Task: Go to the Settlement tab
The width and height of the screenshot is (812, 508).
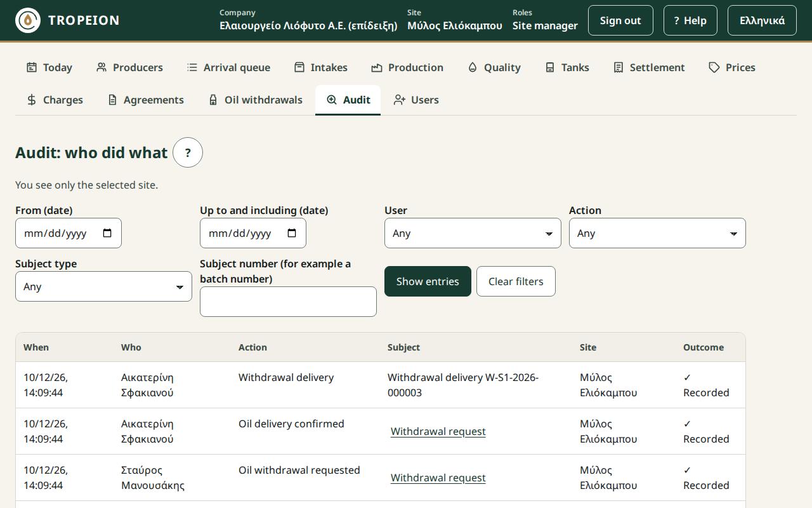Action: coord(649,67)
